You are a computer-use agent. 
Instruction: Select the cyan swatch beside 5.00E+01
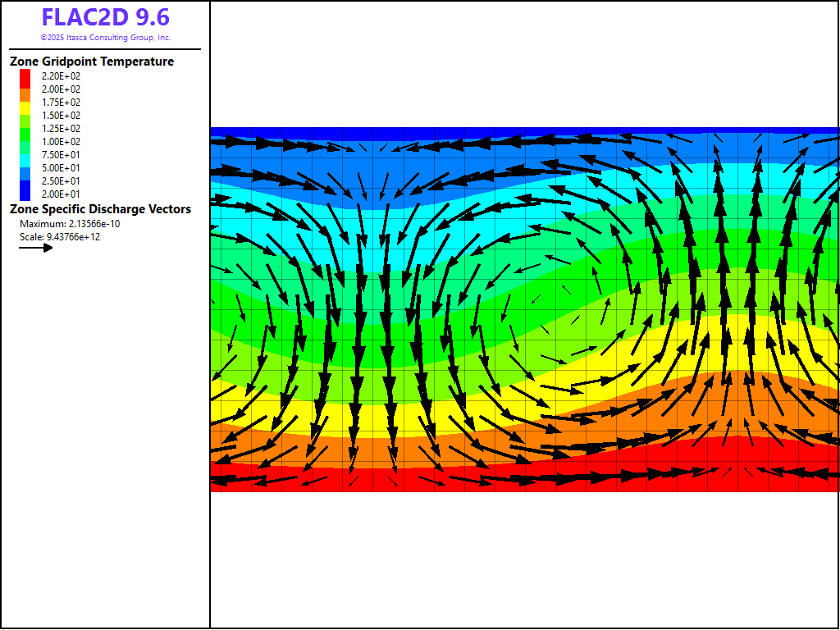(x=25, y=167)
